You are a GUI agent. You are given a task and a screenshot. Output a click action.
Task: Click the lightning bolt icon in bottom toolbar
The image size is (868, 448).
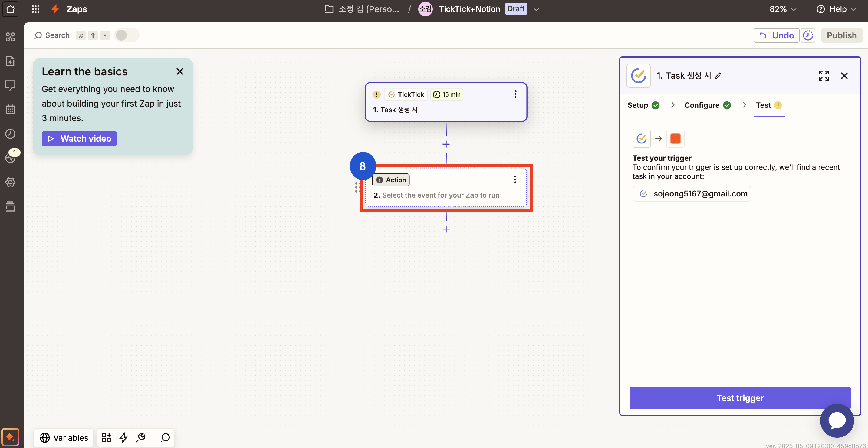pyautogui.click(x=123, y=437)
